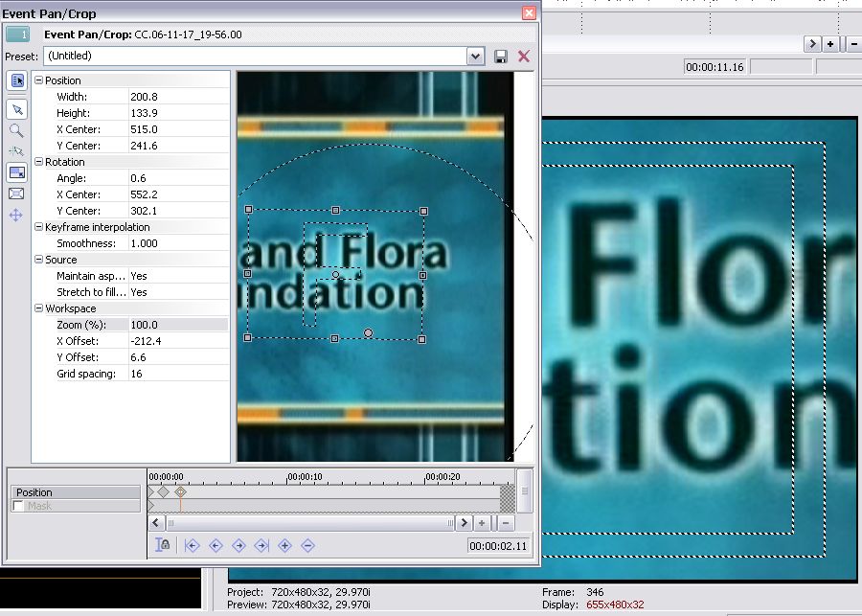Click main timeline timecode 00:00:11.16
The image size is (862, 616).
(x=715, y=67)
